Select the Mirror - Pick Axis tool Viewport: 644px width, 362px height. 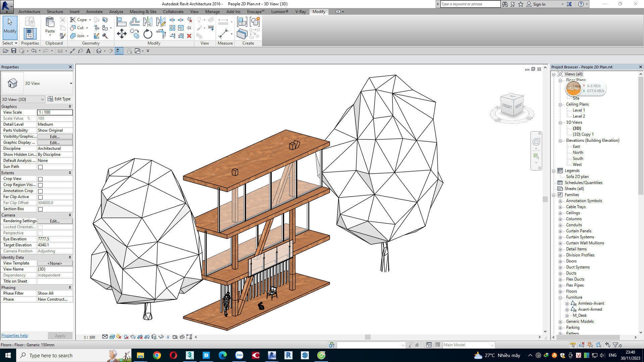(148, 22)
